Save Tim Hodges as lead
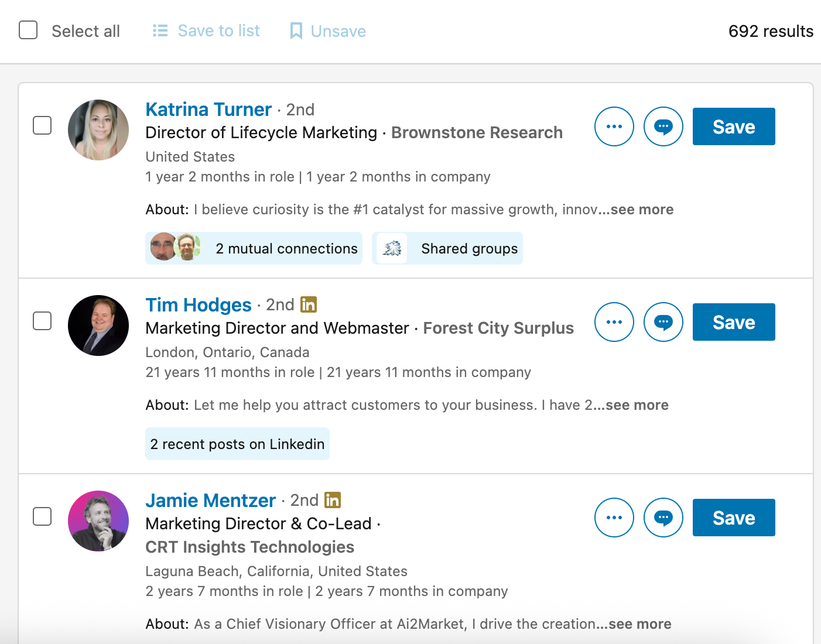 point(734,322)
